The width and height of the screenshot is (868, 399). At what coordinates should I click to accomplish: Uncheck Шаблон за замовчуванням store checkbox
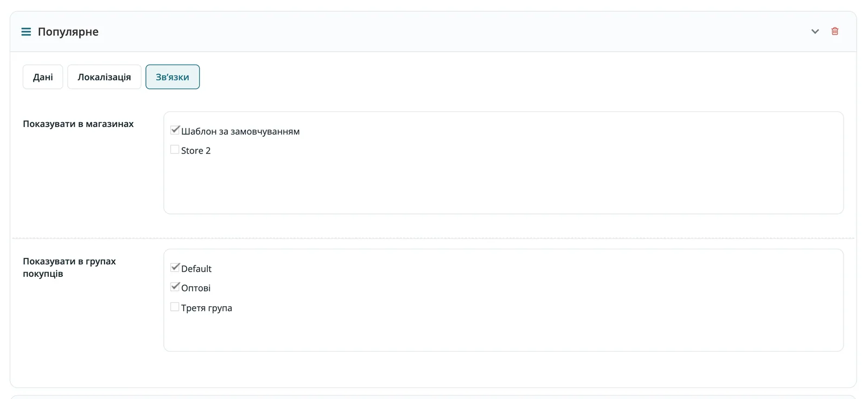point(175,130)
